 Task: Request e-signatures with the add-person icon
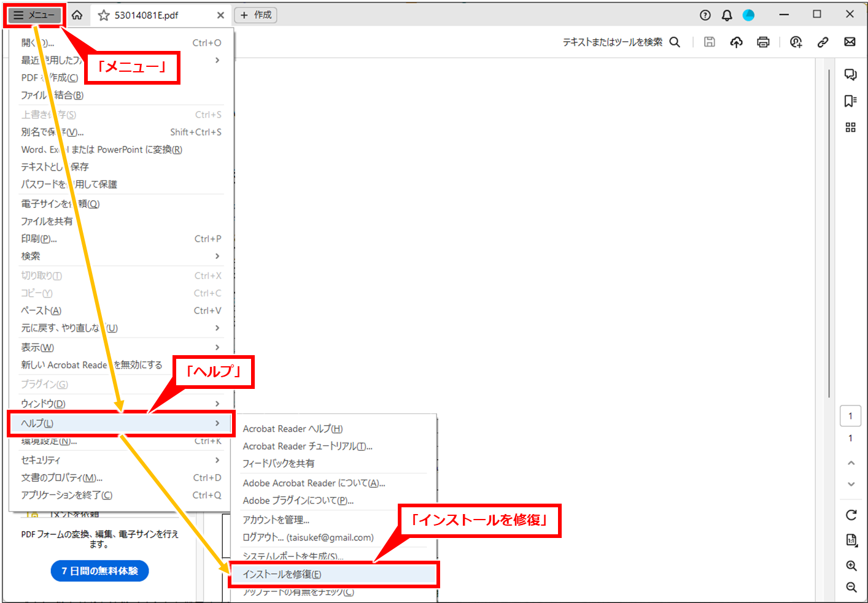[796, 42]
